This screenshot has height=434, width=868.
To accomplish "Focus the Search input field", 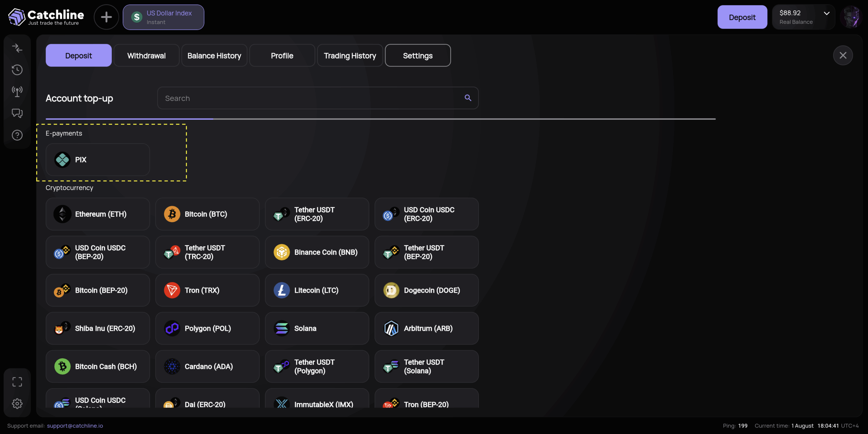I will point(318,98).
